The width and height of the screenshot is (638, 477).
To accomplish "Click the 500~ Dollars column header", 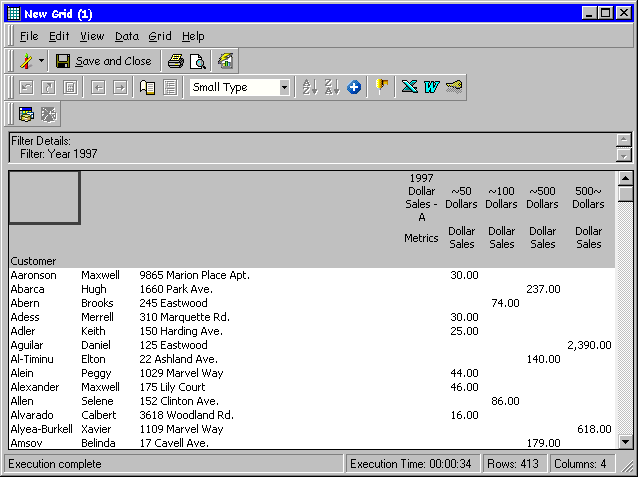I will [588, 197].
